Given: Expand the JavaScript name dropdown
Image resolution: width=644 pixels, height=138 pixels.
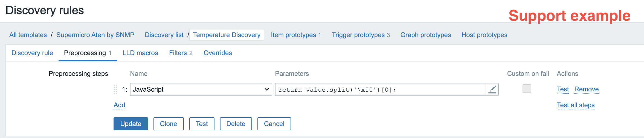Looking at the screenshot, I should pos(201,89).
